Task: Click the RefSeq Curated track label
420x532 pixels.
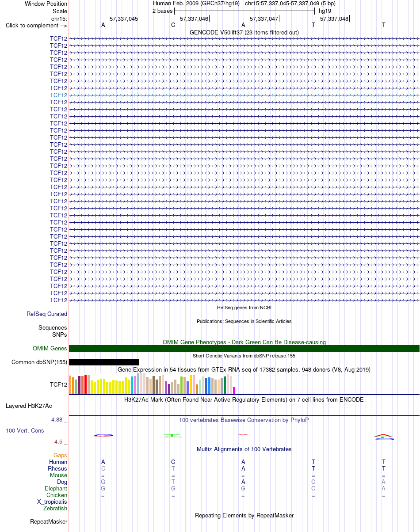Action: pyautogui.click(x=47, y=314)
